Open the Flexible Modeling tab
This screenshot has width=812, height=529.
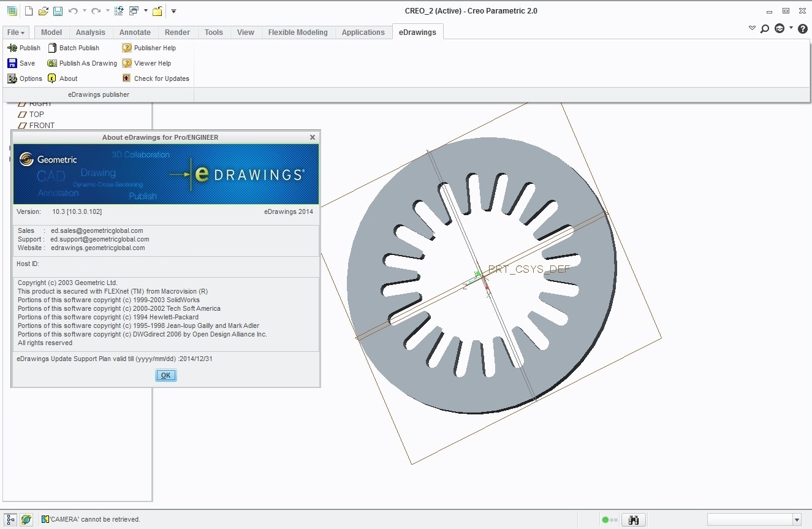[x=298, y=32]
